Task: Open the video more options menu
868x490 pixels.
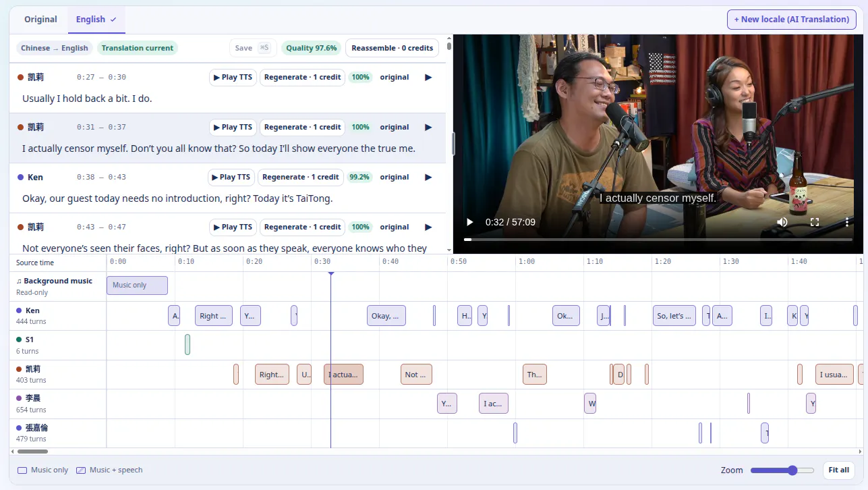Action: [847, 222]
